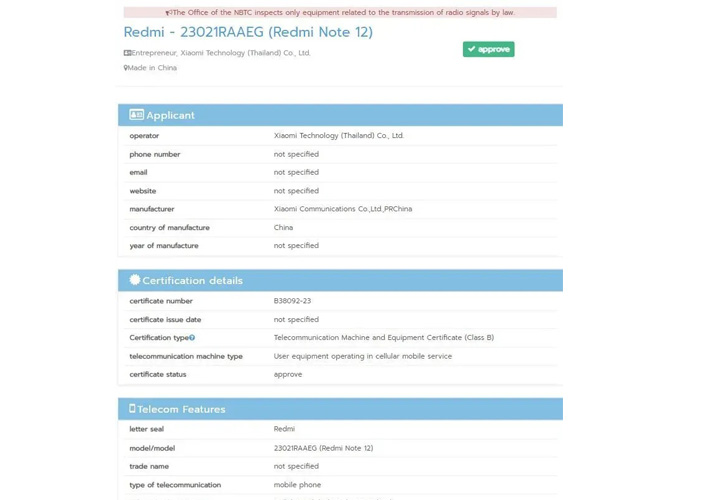This screenshot has height=500, width=721.
Task: Select the certificate number B38092-23
Action: [292, 301]
